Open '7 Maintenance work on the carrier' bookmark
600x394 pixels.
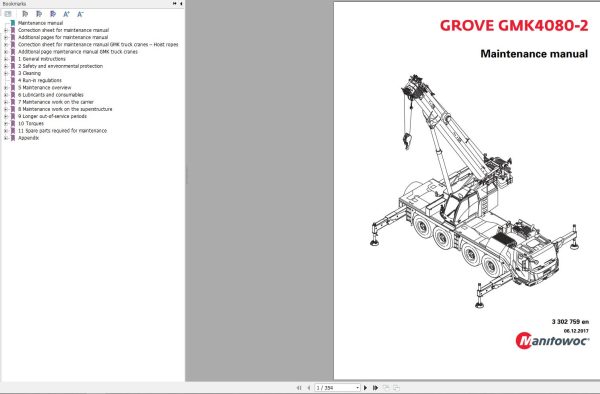coord(56,102)
